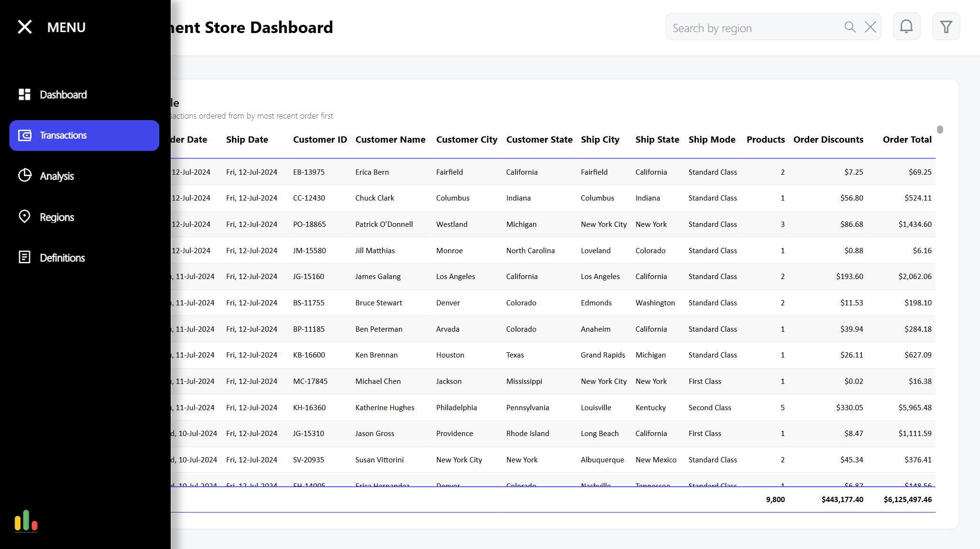980x549 pixels.
Task: Sort by Ship City column header
Action: coord(600,140)
